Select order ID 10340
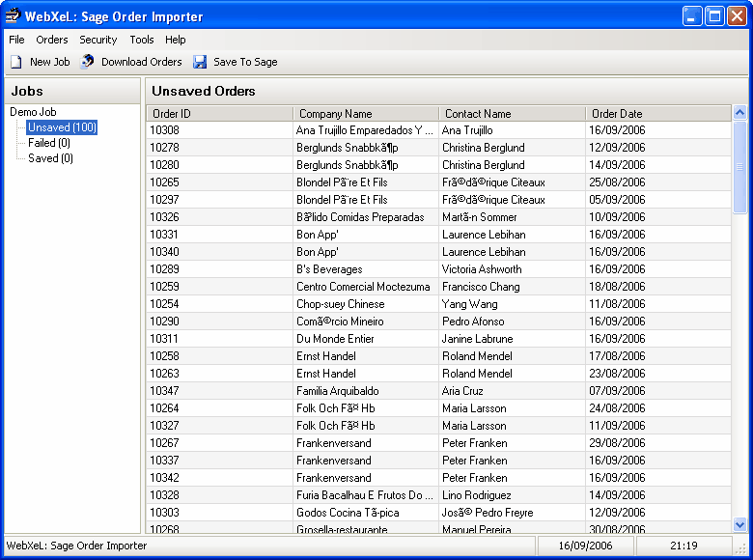The height and width of the screenshot is (560, 753). pyautogui.click(x=164, y=252)
